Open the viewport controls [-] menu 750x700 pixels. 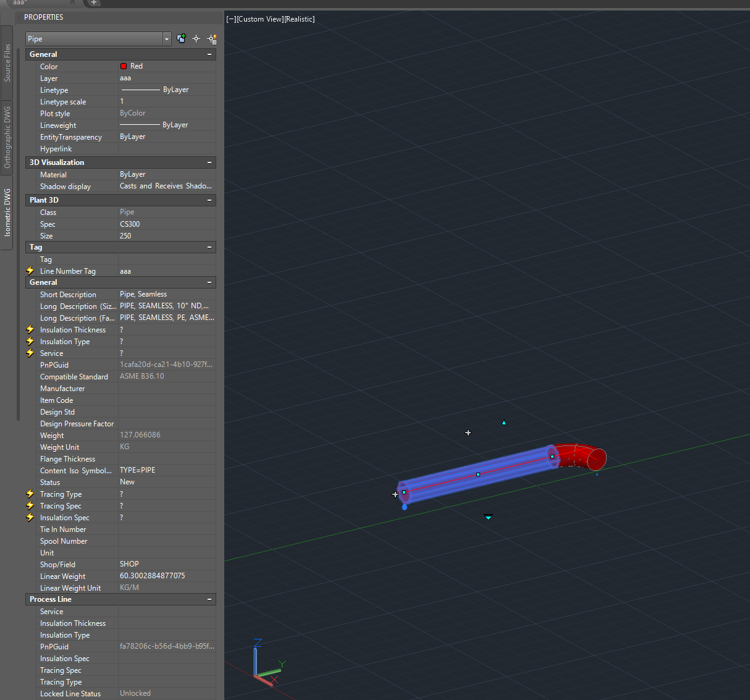pyautogui.click(x=231, y=19)
